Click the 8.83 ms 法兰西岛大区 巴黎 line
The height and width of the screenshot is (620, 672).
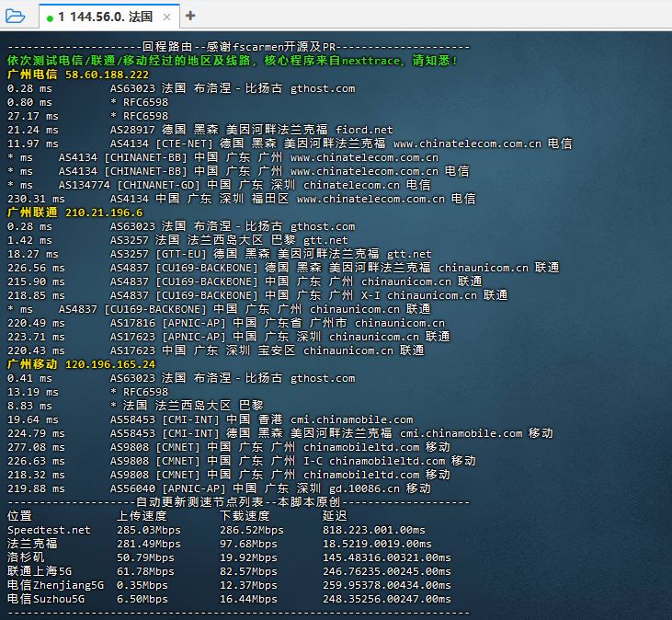pos(135,406)
